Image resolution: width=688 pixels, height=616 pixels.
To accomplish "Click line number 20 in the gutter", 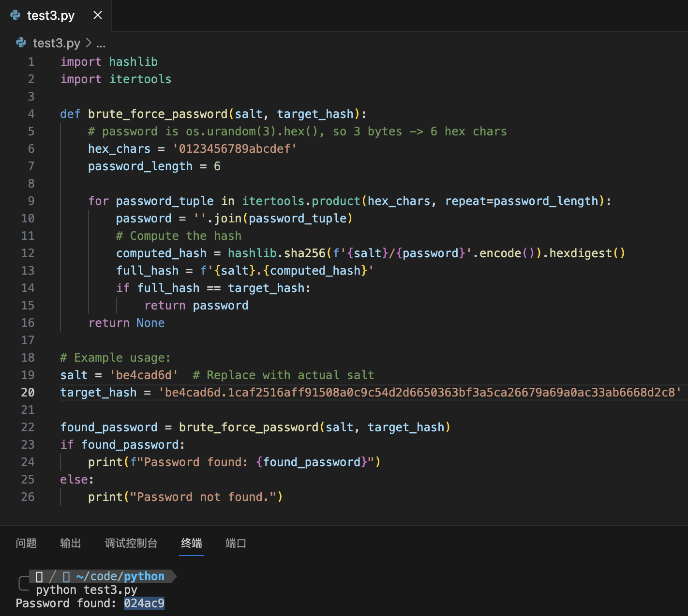I will [x=28, y=393].
